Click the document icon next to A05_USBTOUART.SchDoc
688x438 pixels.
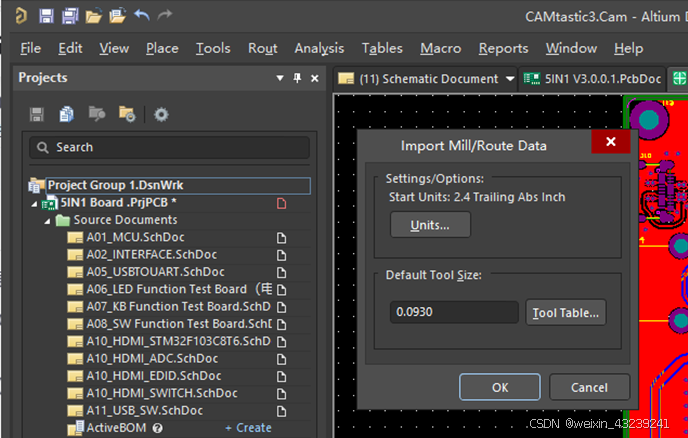(x=281, y=273)
